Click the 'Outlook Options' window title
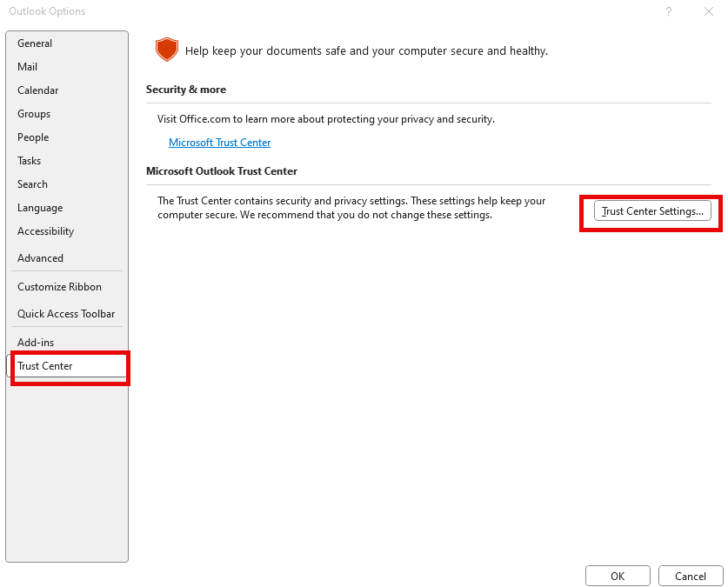 (x=47, y=11)
